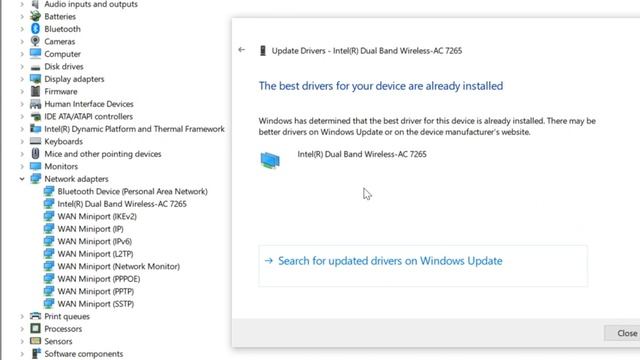Select the Software components label
The width and height of the screenshot is (640, 360).
pyautogui.click(x=83, y=353)
